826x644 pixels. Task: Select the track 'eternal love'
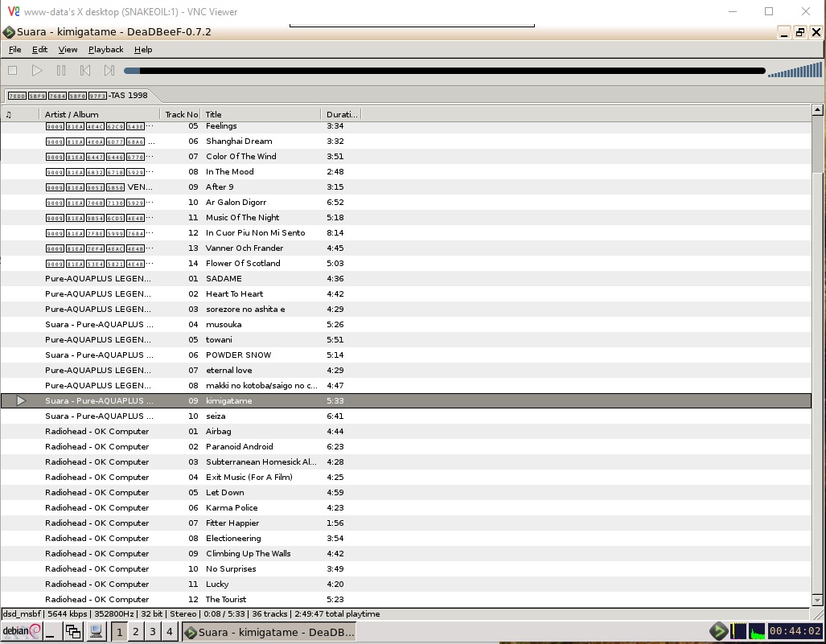tap(405, 370)
